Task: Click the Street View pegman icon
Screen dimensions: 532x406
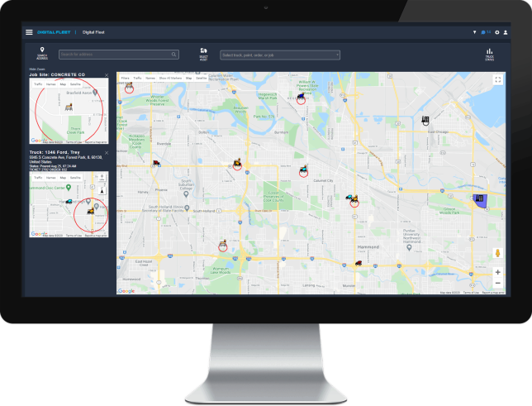Action: tap(497, 253)
